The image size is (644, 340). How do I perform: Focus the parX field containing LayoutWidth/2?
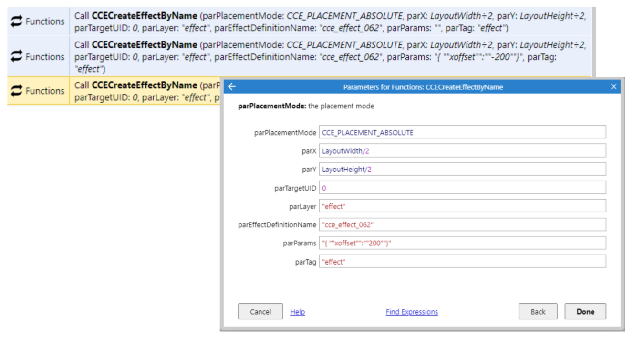coord(462,151)
